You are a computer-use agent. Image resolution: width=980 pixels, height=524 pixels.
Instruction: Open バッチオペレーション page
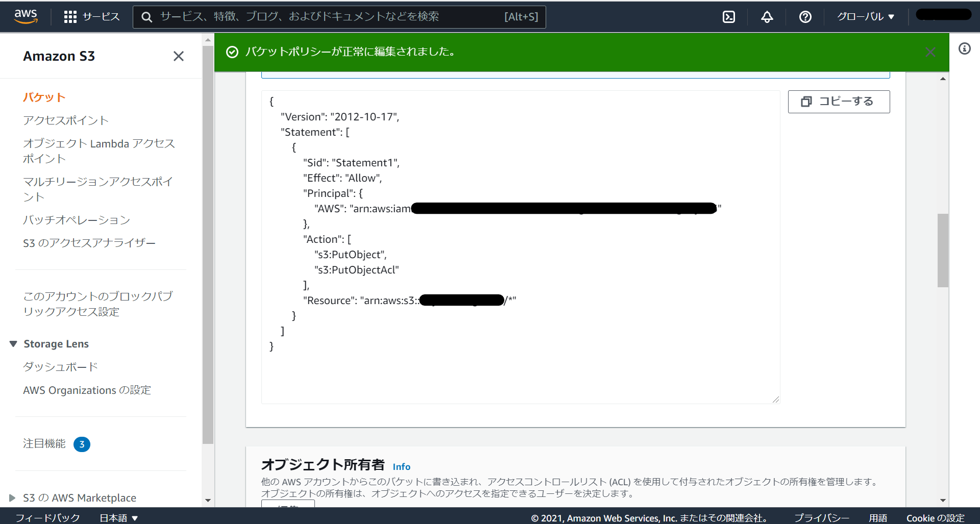coord(77,220)
